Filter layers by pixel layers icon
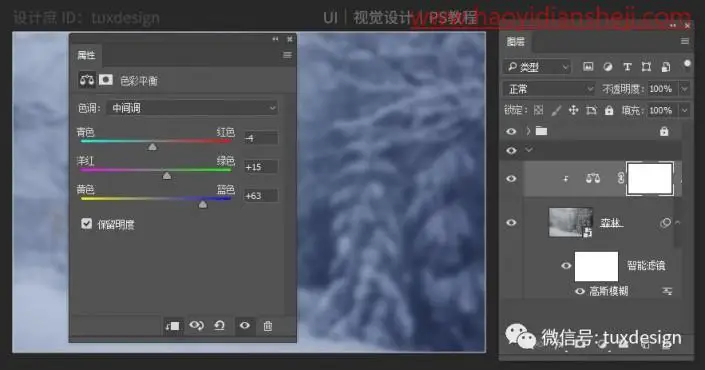705x370 pixels. click(x=588, y=67)
